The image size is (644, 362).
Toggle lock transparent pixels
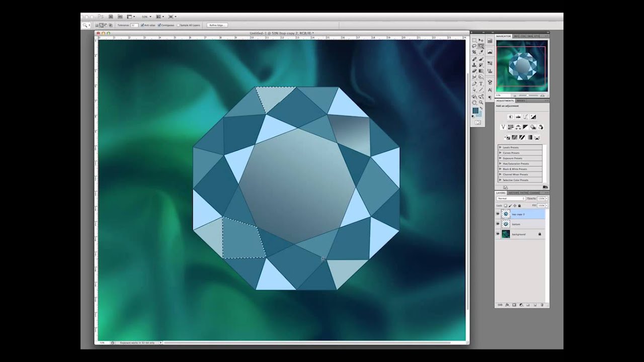point(505,206)
